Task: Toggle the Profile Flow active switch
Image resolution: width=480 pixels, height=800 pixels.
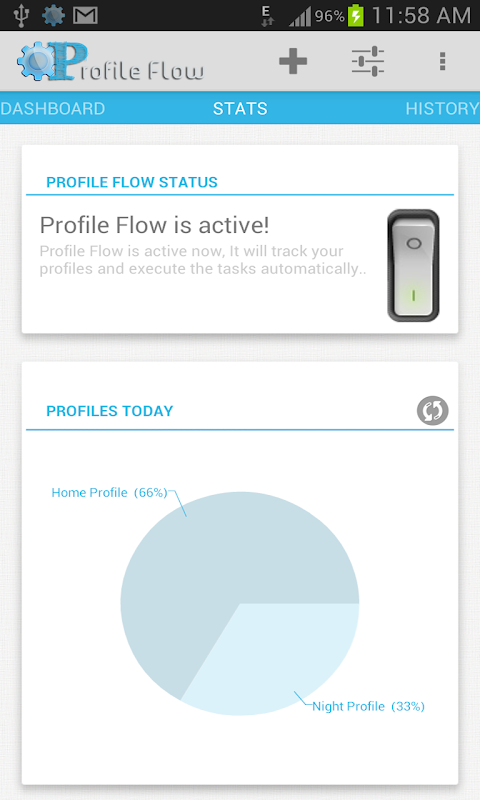Action: click(x=413, y=265)
